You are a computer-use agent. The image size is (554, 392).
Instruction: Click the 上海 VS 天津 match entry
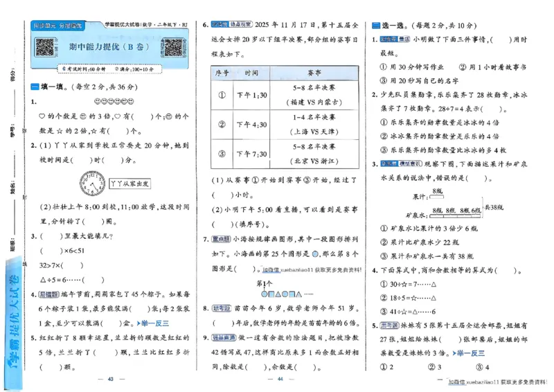tap(314, 132)
